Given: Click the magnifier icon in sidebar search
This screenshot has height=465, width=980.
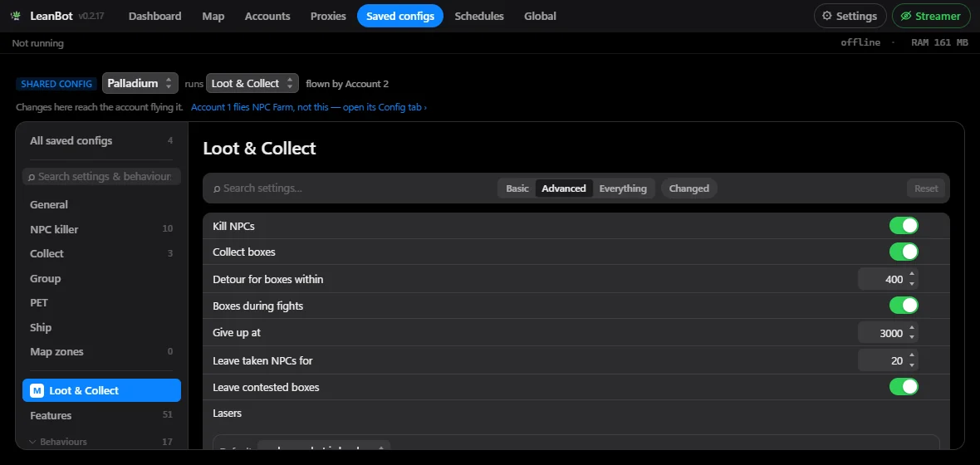Looking at the screenshot, I should pos(32,177).
